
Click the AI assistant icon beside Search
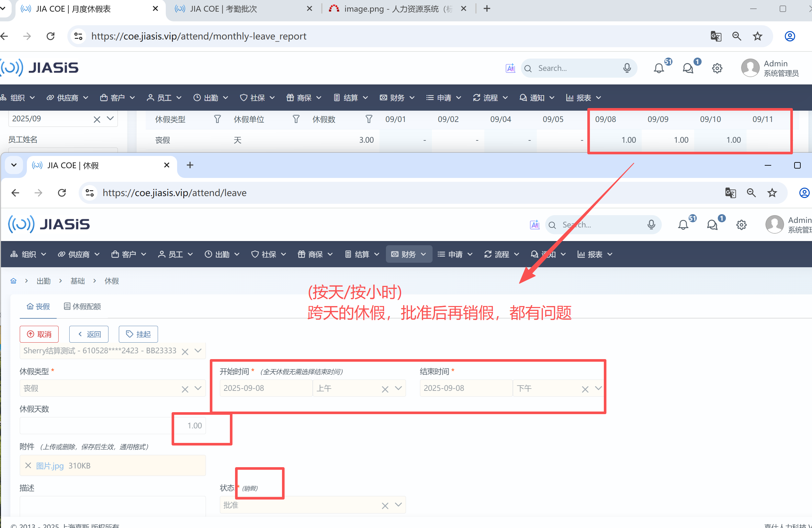click(x=534, y=225)
